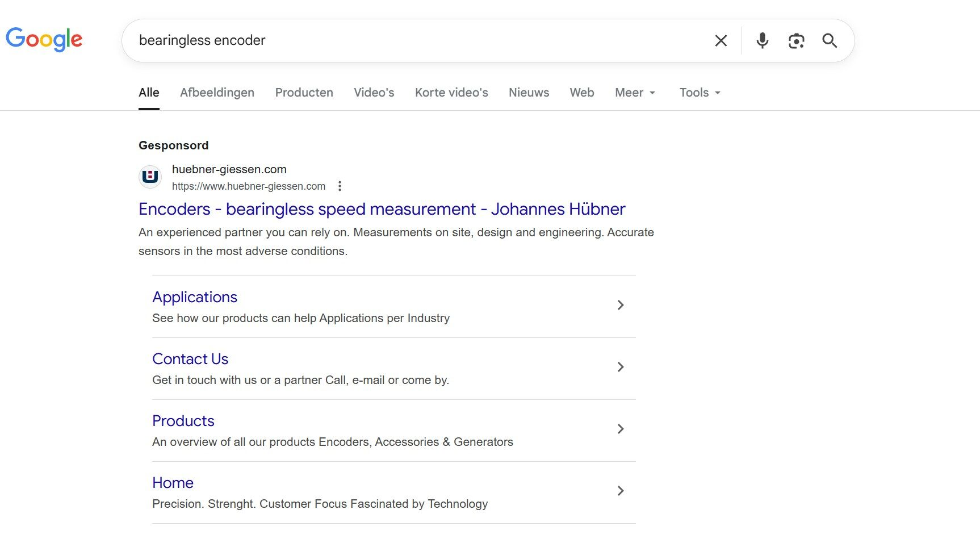The width and height of the screenshot is (980, 547).
Task: Open the Products sitelink
Action: point(183,421)
